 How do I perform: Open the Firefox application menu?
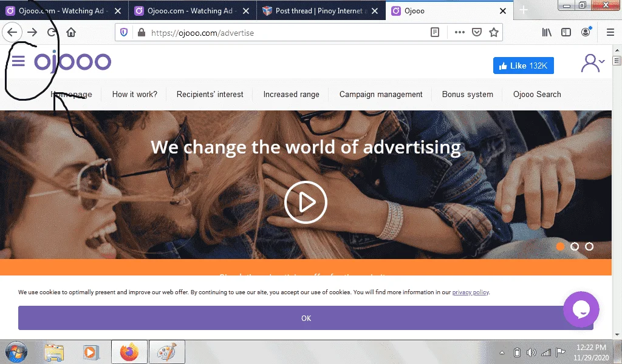pyautogui.click(x=610, y=33)
